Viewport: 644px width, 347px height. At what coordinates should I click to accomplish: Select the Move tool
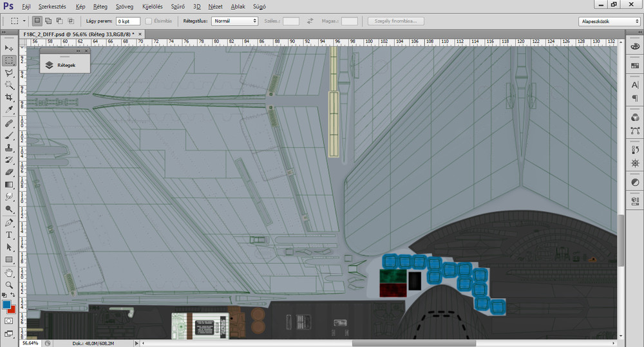coord(9,48)
